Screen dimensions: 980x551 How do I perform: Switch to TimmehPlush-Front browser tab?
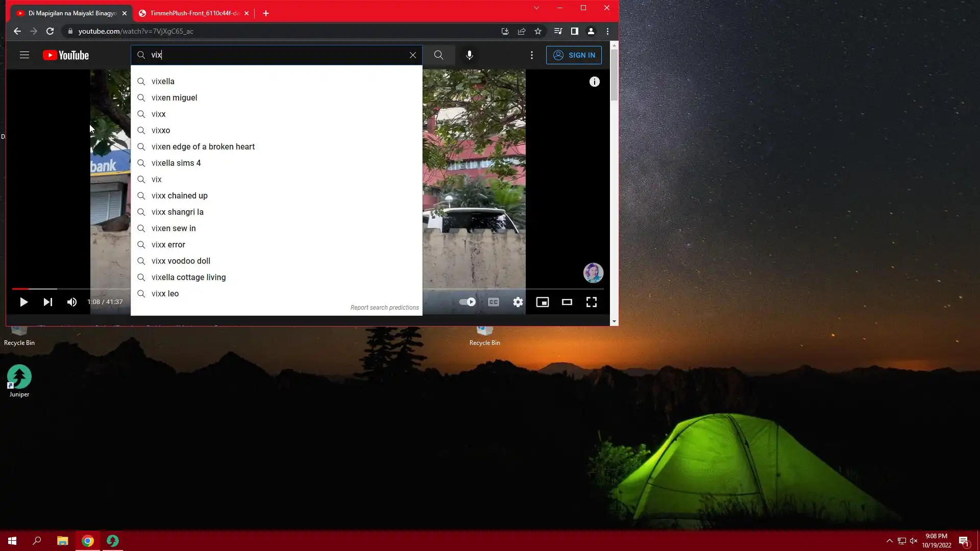coord(194,13)
